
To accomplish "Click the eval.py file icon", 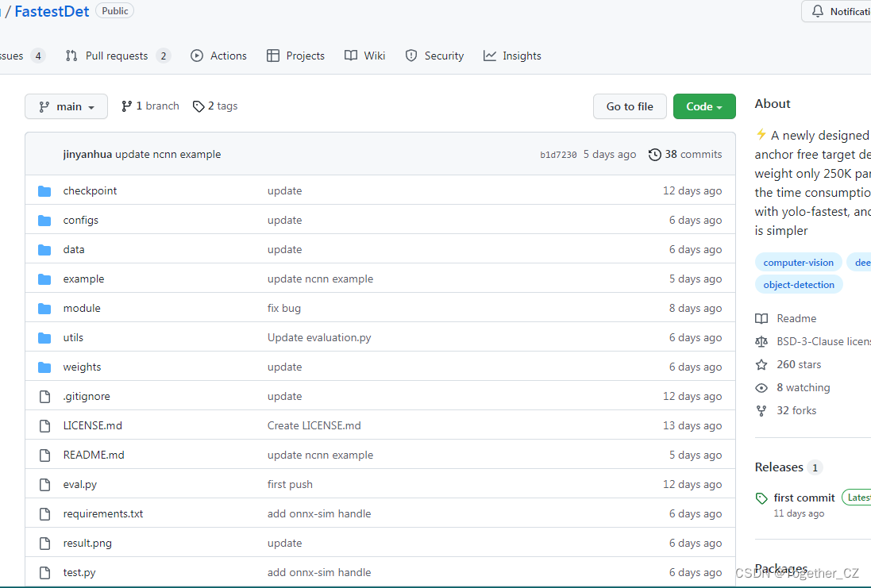I will pyautogui.click(x=45, y=485).
